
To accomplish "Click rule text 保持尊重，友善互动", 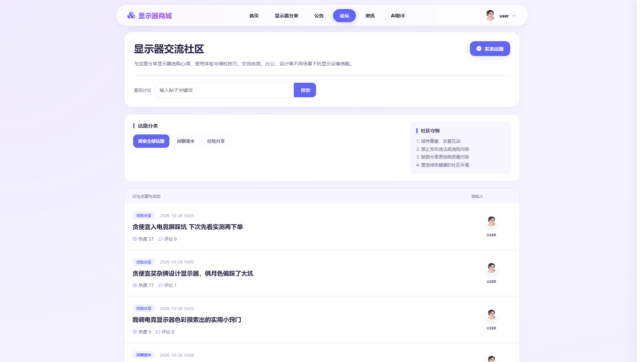I will coord(441,141).
